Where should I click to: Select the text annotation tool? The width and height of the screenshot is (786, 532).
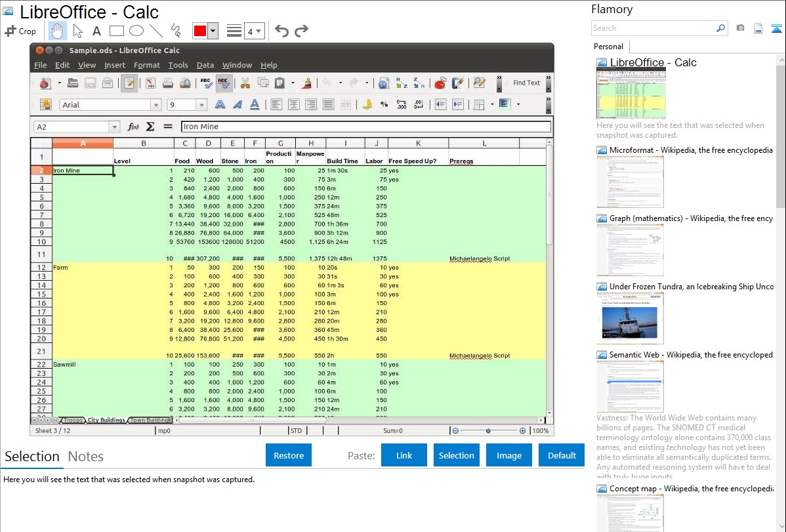96,31
